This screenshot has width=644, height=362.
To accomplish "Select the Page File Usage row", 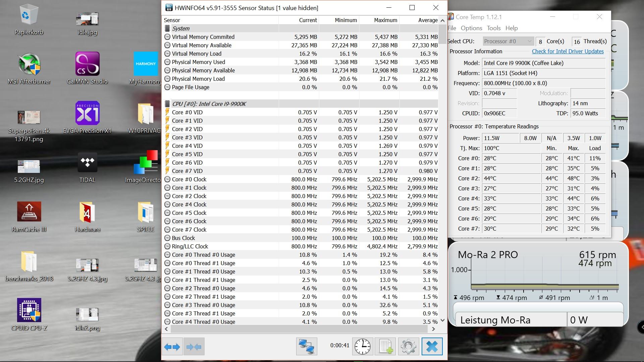I will 301,87.
